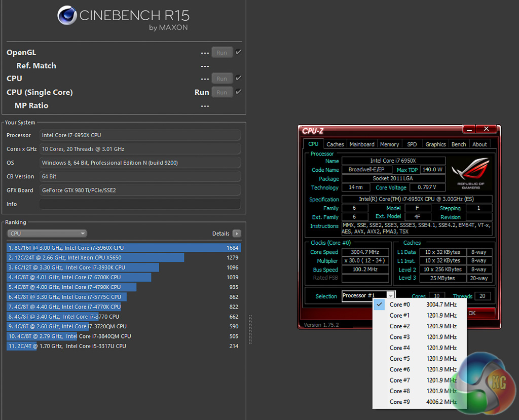Image resolution: width=519 pixels, height=420 pixels.
Task: Collapse the Processor #1 selection dropdown
Action: coord(390,295)
